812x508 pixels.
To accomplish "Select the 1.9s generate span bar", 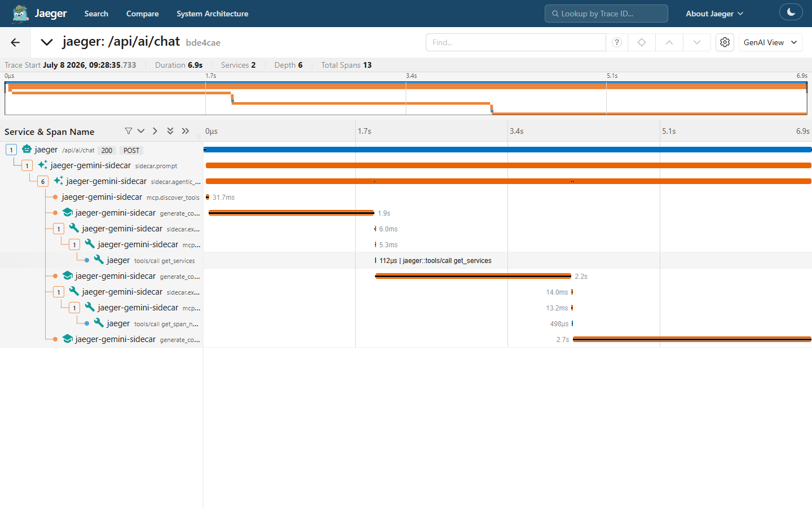I will pos(292,213).
